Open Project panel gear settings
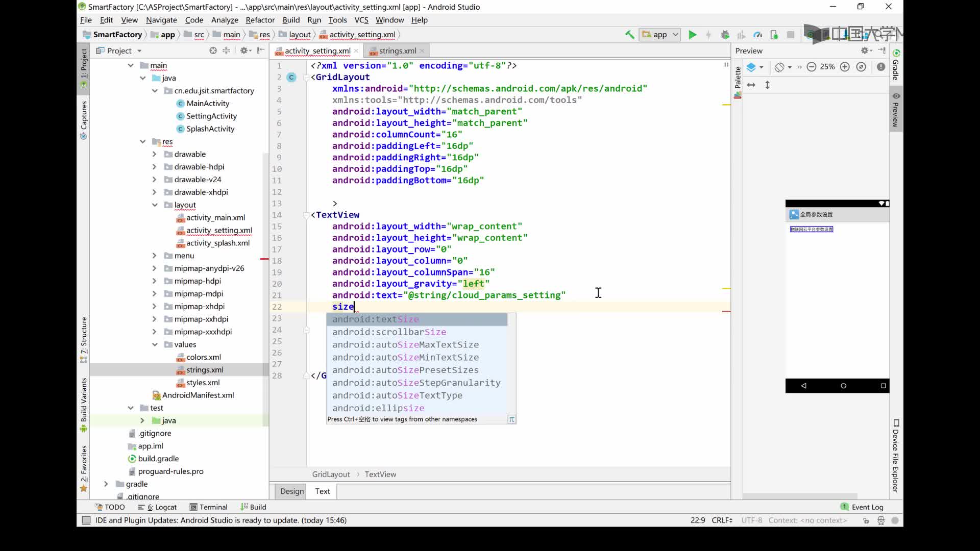Viewport: 980px width, 551px height. (246, 51)
